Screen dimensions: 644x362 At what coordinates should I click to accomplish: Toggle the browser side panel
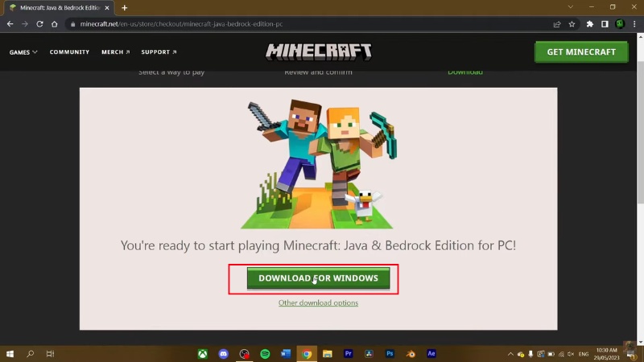pyautogui.click(x=605, y=24)
